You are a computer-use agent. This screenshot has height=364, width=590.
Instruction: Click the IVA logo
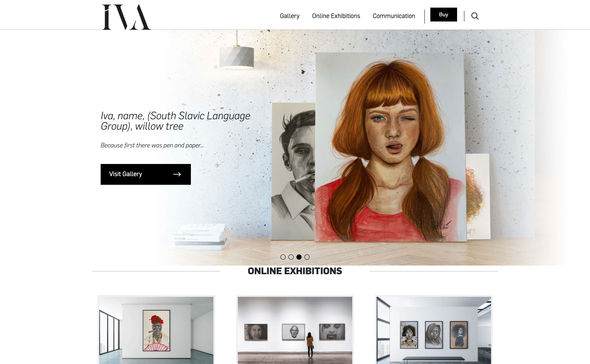tap(126, 17)
